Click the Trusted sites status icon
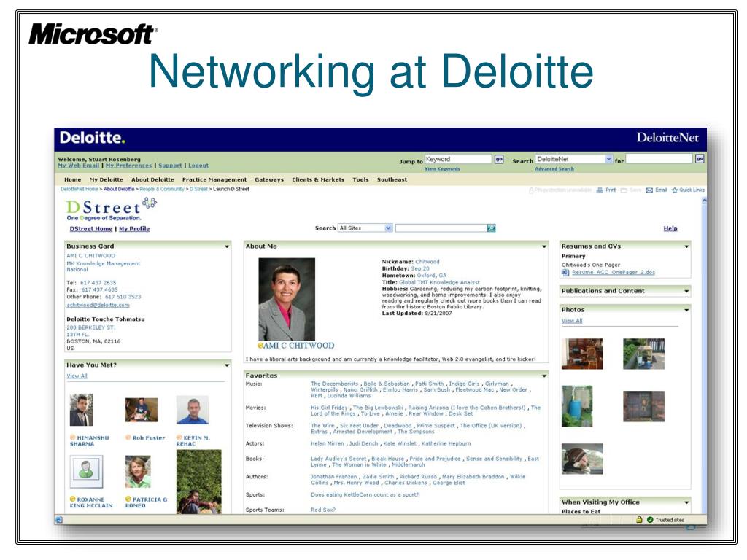Viewport: 747px width, 560px height. pyautogui.click(x=650, y=519)
